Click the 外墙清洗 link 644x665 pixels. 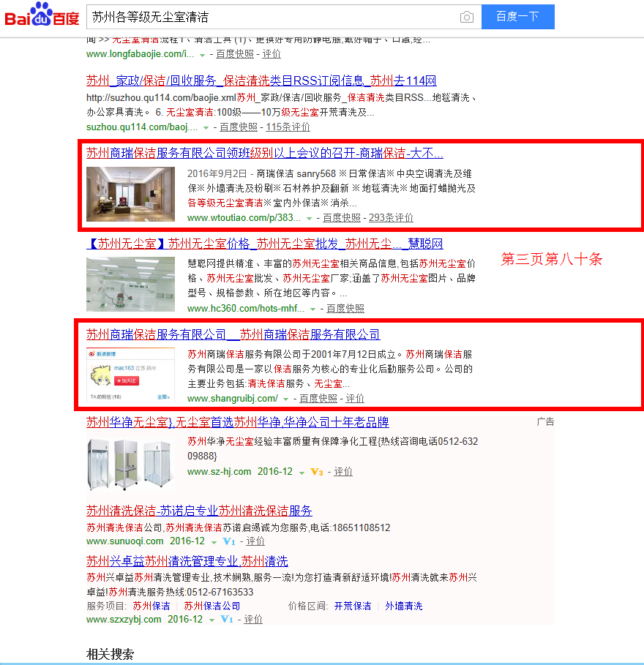point(403,606)
